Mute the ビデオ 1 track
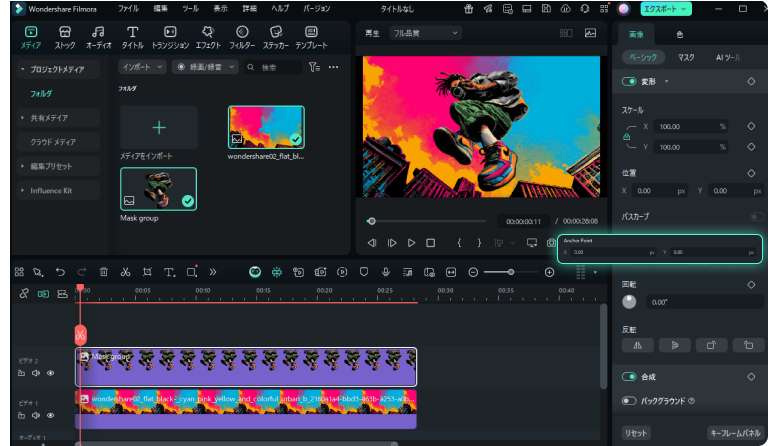Image resolution: width=768 pixels, height=446 pixels. 36,415
